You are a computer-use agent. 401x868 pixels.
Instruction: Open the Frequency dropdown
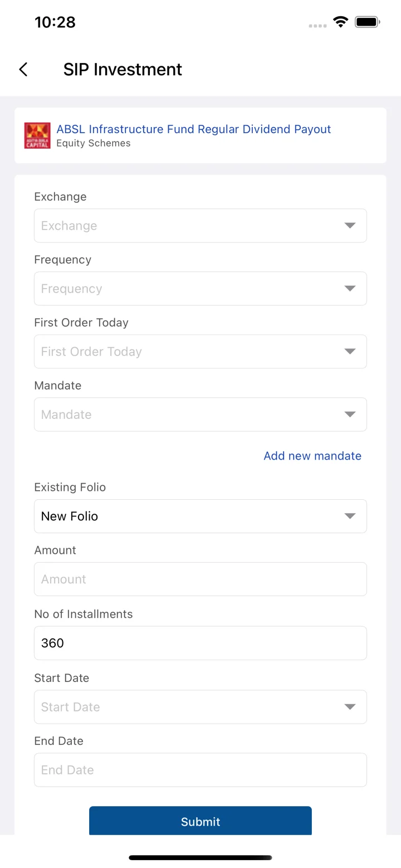pos(200,289)
